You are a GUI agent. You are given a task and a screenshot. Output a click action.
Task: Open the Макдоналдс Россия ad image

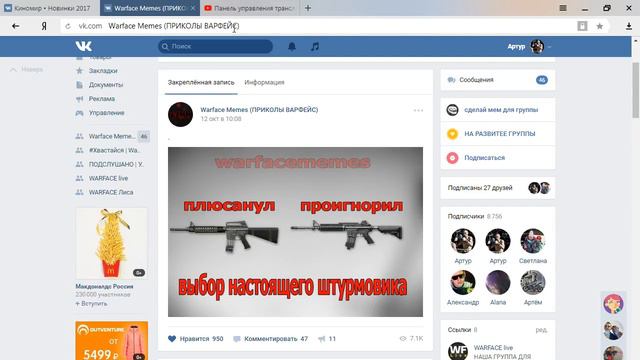click(111, 244)
